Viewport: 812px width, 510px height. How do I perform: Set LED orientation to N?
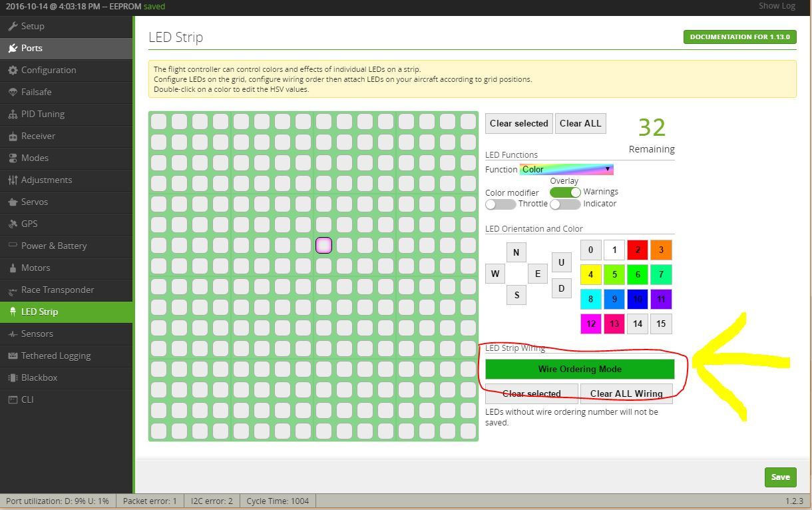click(x=516, y=252)
